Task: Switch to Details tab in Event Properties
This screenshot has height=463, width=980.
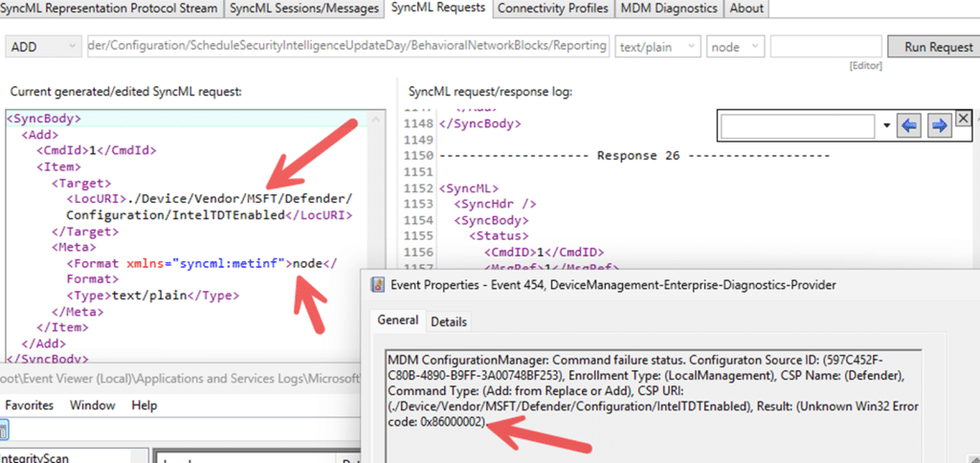Action: (449, 322)
